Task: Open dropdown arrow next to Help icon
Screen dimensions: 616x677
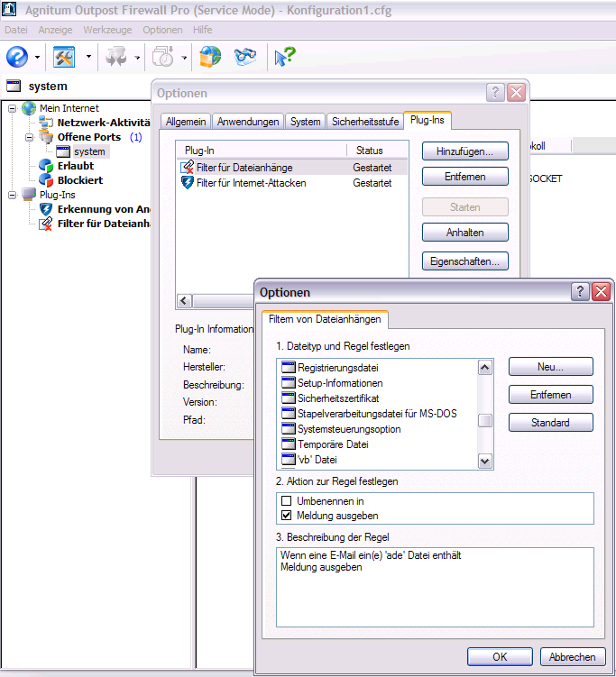Action: coord(37,57)
